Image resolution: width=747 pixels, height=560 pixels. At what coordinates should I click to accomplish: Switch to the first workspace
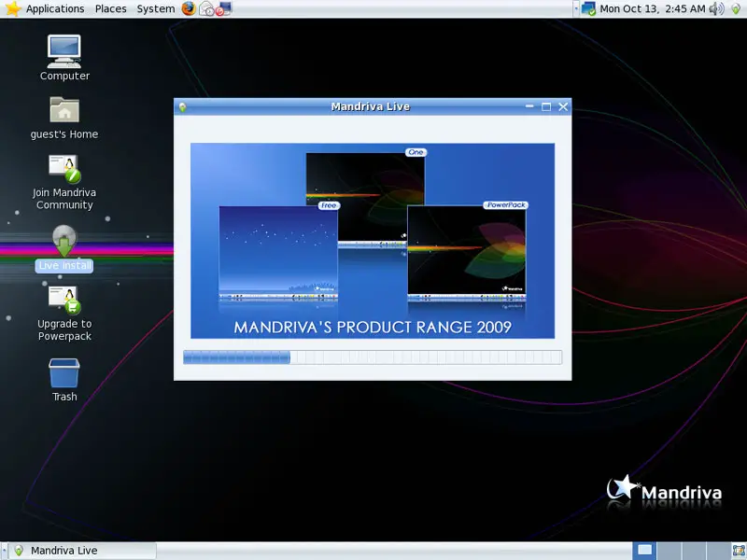(644, 551)
